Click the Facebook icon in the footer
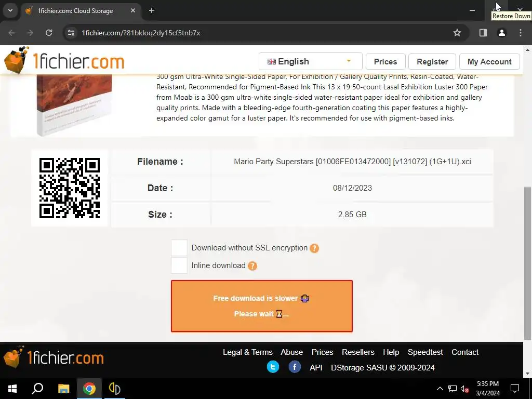Image resolution: width=532 pixels, height=399 pixels. (295, 367)
